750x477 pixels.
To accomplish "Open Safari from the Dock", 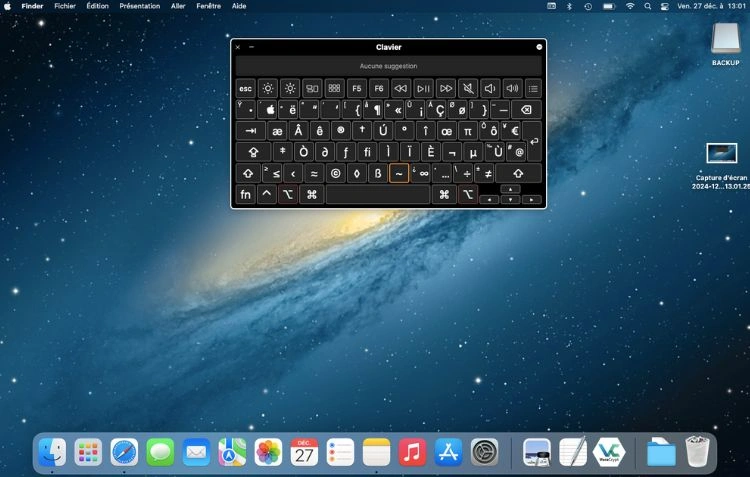I will click(x=124, y=452).
